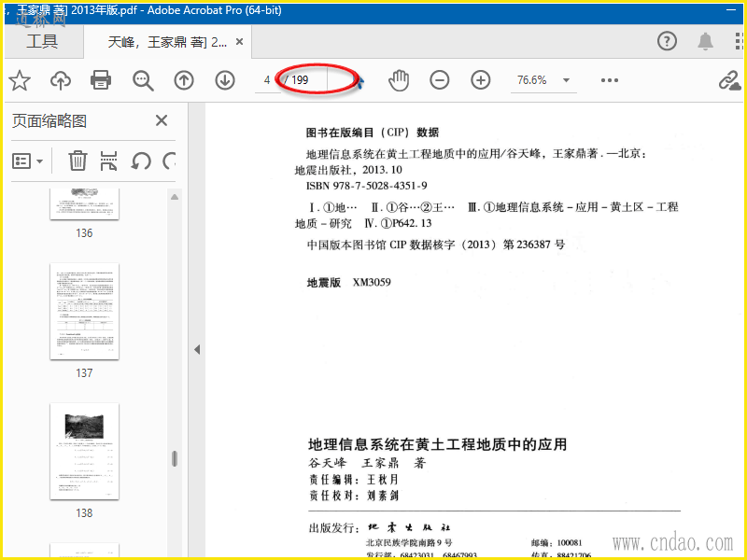Screen dimensions: 747x560
Task: Upload the file with the cloud icon
Action: (x=61, y=80)
